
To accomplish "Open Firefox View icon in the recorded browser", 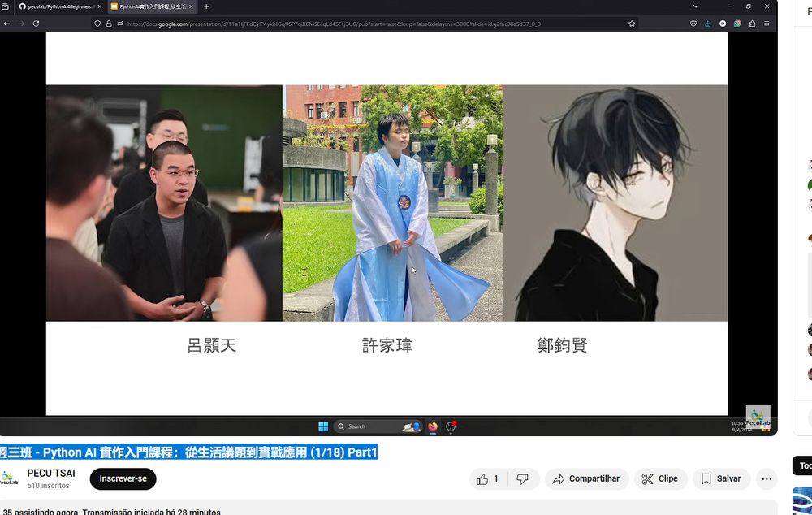I will (x=5, y=6).
